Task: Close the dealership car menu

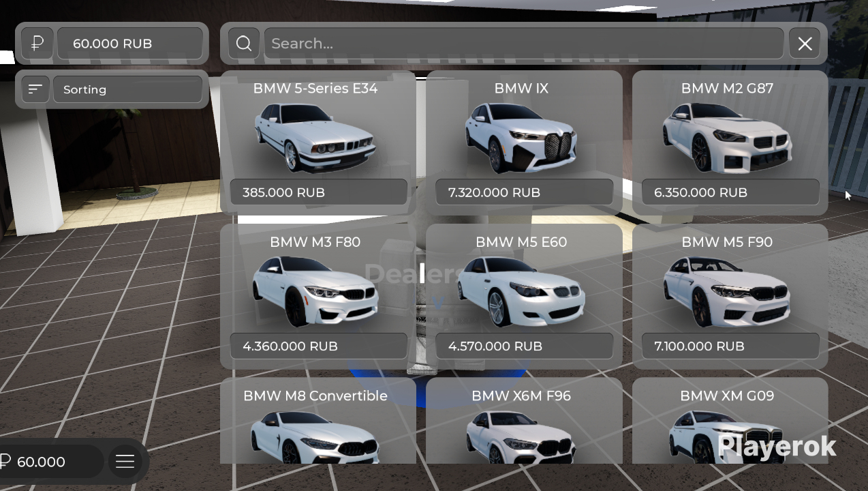Action: coord(805,44)
